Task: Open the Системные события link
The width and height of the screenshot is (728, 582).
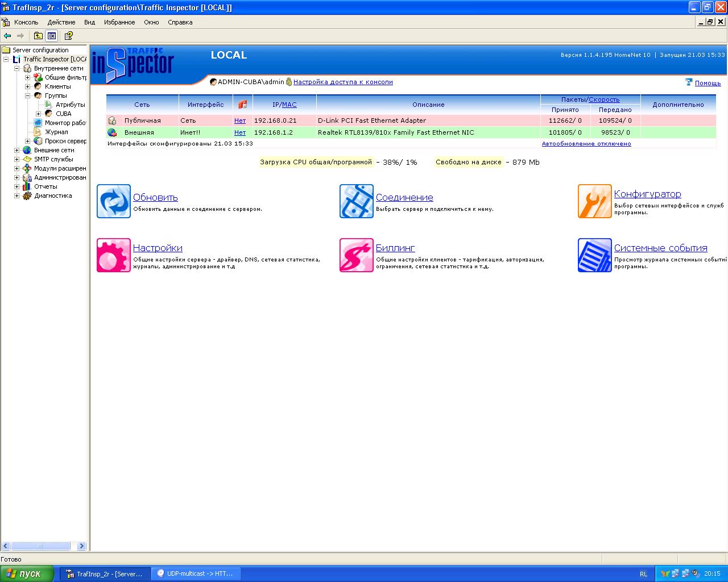Action: point(661,248)
